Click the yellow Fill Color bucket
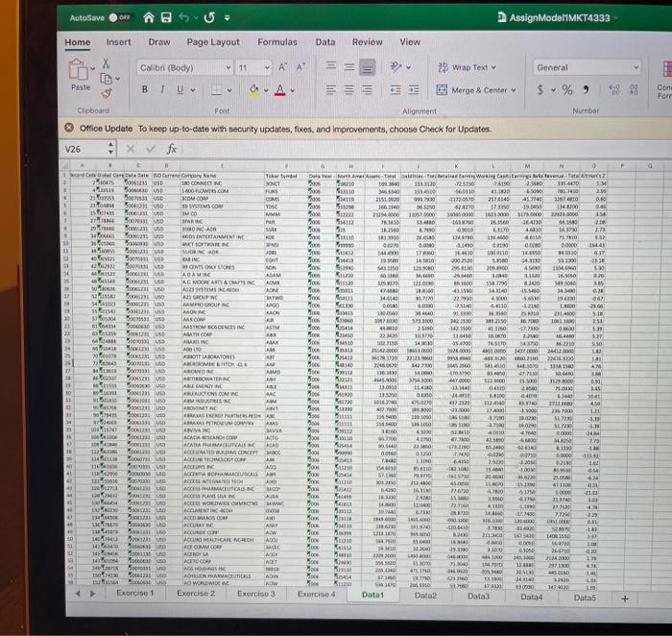The image size is (672, 636). pos(254,90)
